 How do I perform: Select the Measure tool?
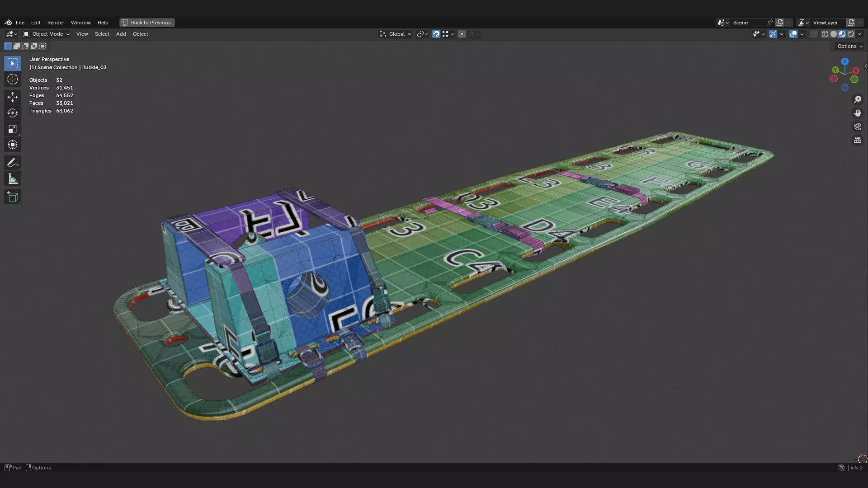point(12,179)
